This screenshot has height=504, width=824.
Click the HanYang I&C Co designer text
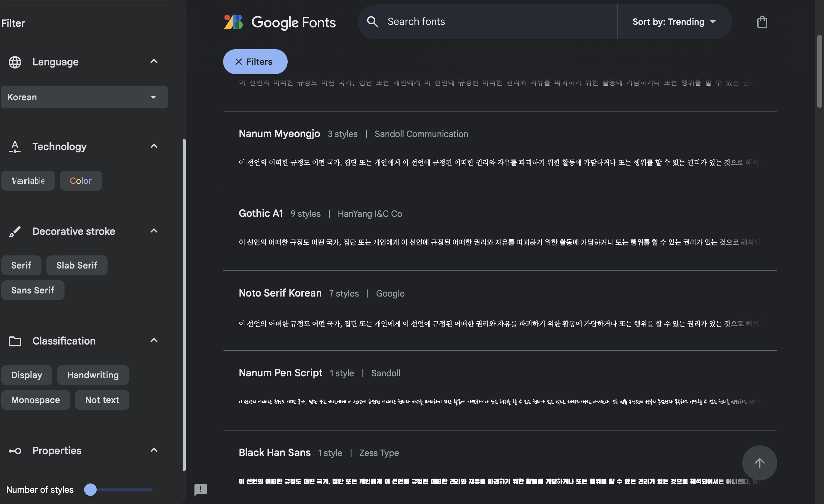[370, 214]
